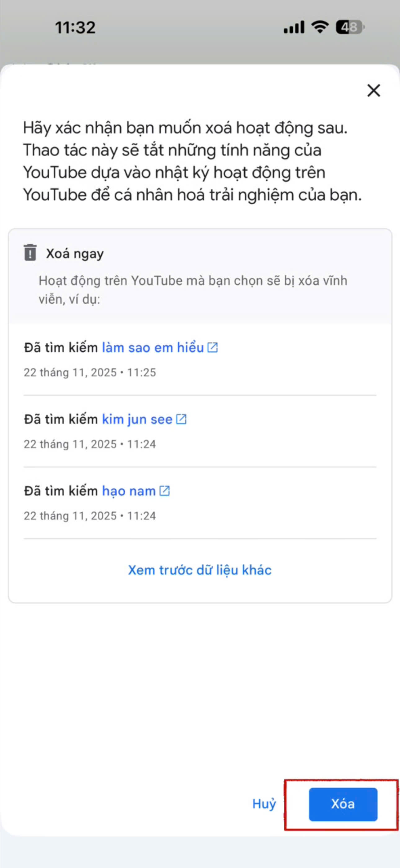Click the trash icon beside Xoá ngay
Viewport: 400px width, 868px height.
click(30, 253)
